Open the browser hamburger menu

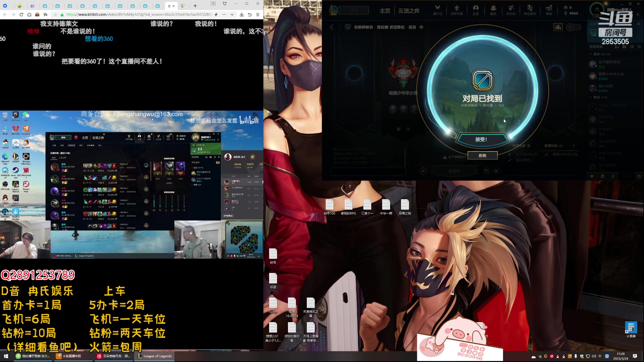click(x=258, y=14)
